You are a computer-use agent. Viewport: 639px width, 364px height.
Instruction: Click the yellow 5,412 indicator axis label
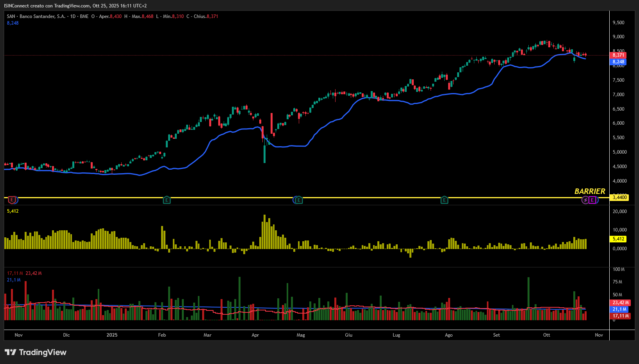[x=618, y=239]
